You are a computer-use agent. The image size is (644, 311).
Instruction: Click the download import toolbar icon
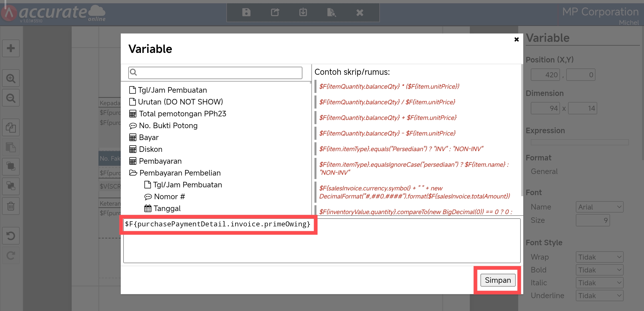coord(303,12)
